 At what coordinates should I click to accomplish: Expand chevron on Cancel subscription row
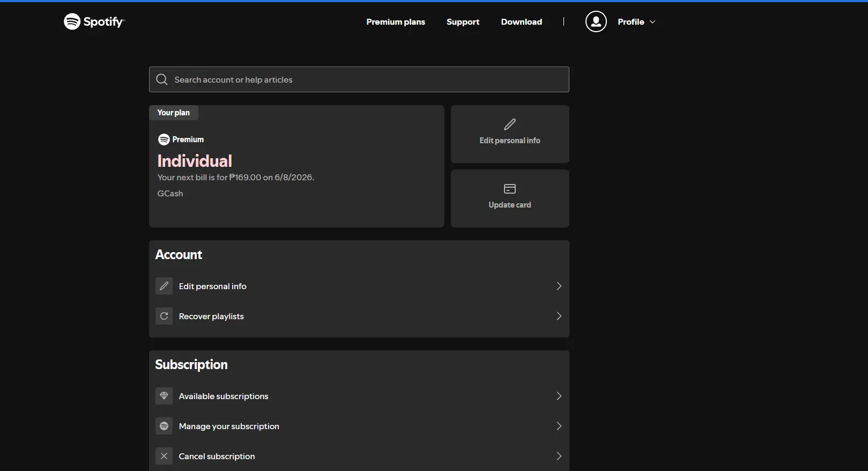[559, 456]
